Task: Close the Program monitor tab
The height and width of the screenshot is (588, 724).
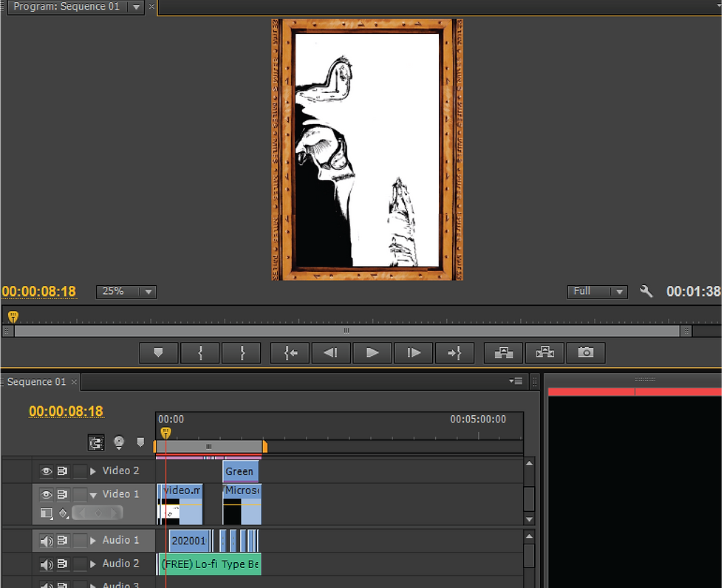Action: pyautogui.click(x=151, y=7)
